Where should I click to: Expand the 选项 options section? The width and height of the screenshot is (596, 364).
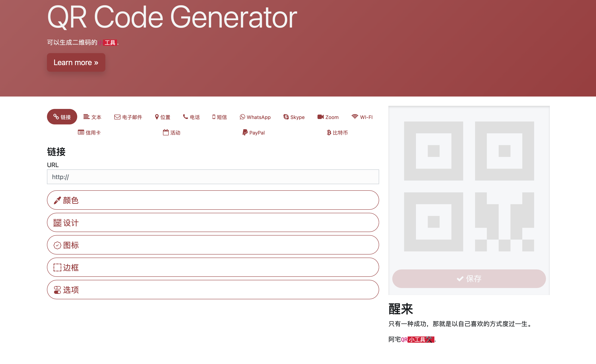pyautogui.click(x=213, y=290)
